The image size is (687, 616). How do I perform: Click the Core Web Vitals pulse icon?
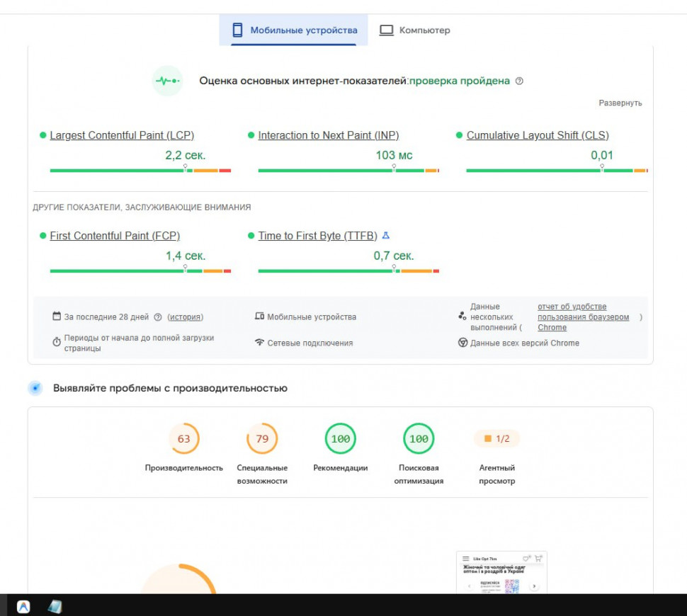coord(167,81)
